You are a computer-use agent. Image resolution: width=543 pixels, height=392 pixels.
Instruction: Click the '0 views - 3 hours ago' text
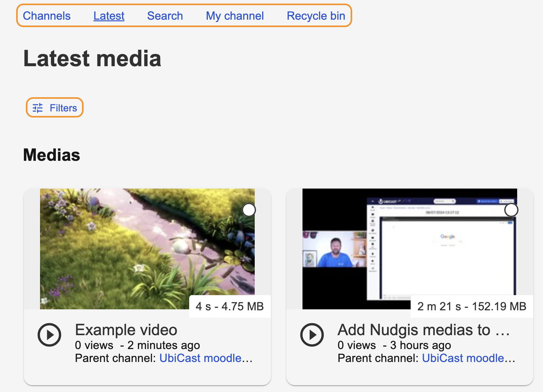394,345
